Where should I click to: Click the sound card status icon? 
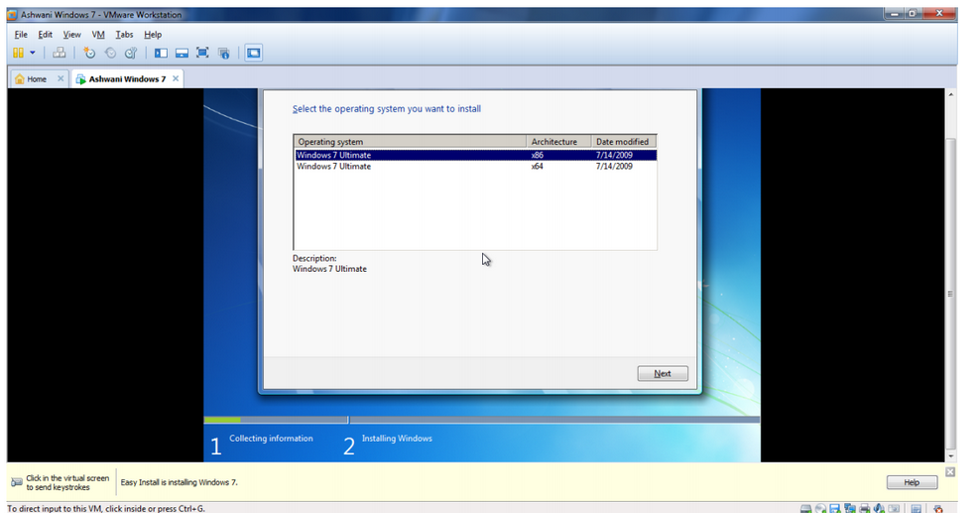(x=879, y=509)
